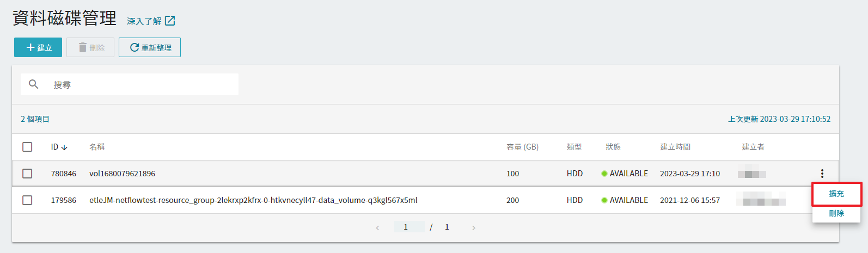Toggle the select-all header checkbox
This screenshot has width=868, height=253.
tap(27, 147)
